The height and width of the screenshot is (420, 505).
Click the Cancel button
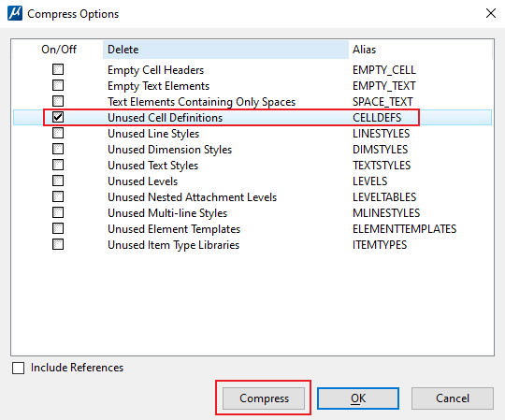tap(453, 398)
